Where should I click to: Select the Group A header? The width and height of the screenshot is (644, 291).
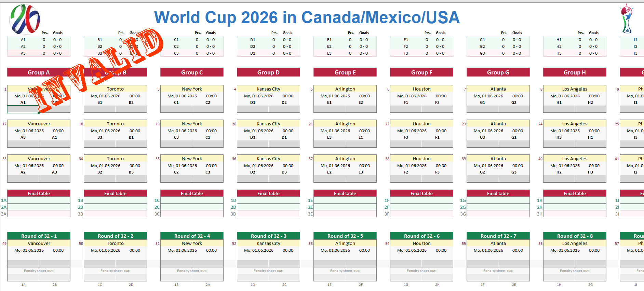tap(39, 72)
